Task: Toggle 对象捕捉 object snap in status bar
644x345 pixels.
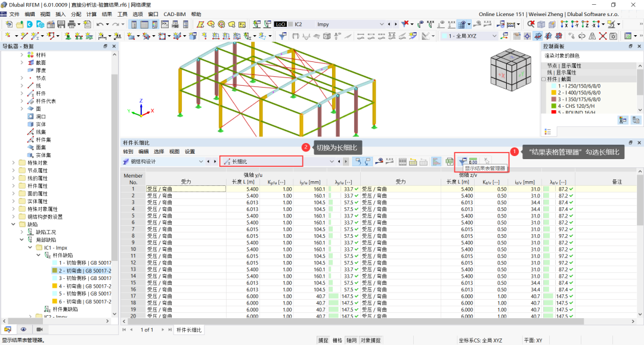Action: click(x=370, y=340)
